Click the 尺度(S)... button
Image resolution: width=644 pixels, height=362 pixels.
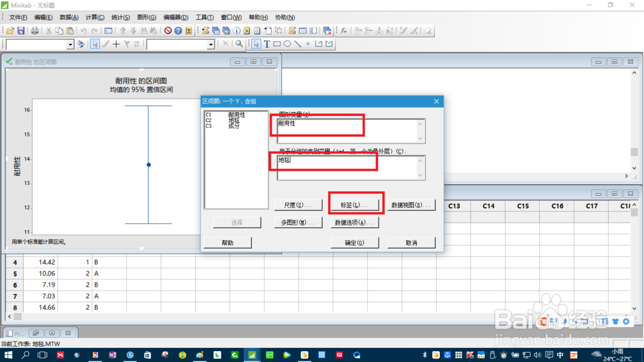298,205
